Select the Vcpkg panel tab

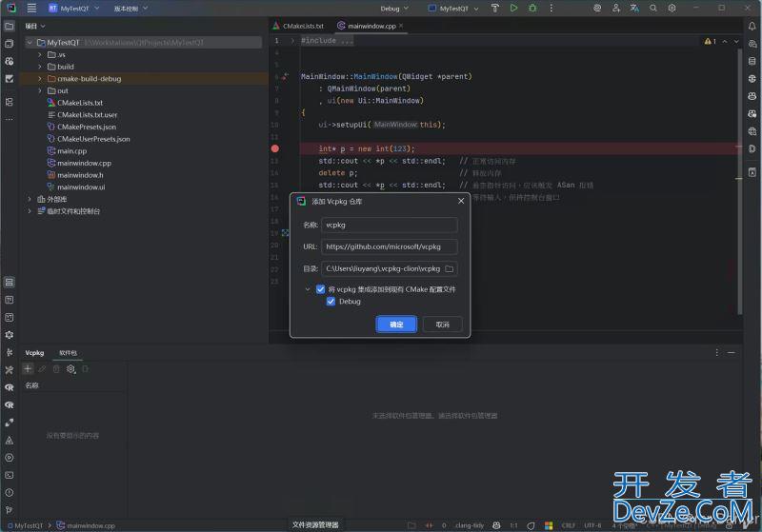coord(34,353)
